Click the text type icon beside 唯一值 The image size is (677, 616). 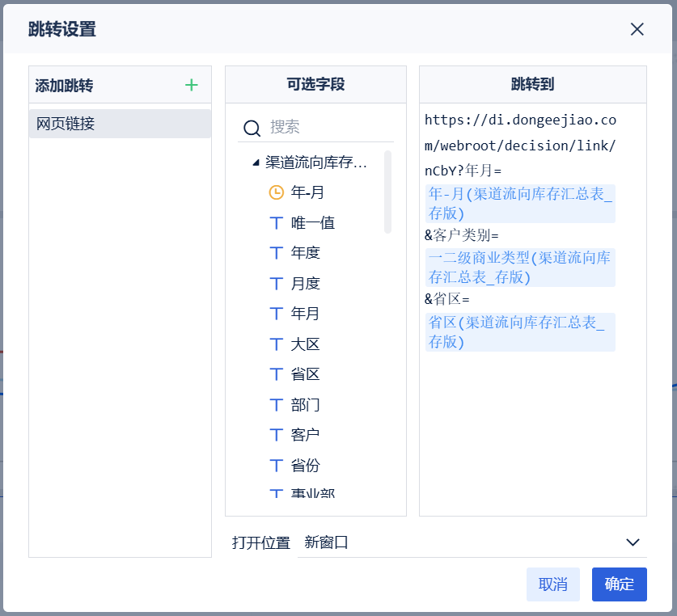pos(277,222)
